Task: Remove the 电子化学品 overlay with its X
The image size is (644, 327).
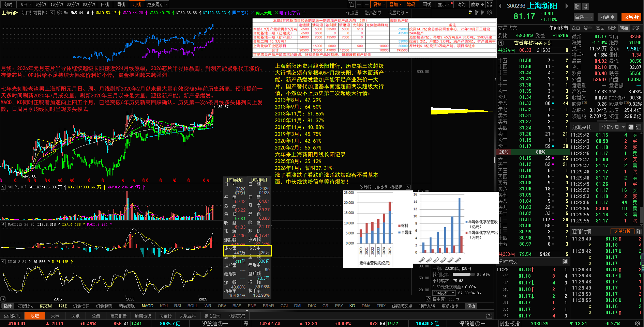Action: point(303,13)
